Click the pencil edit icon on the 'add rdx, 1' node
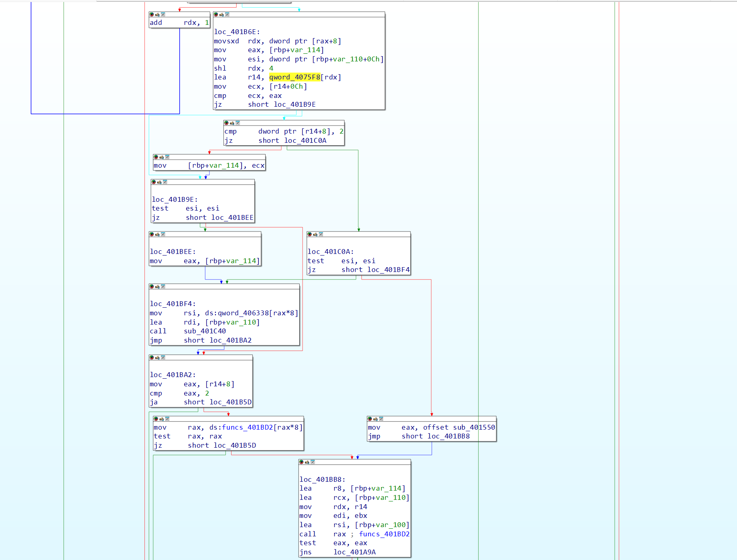This screenshot has width=737, height=560. [157, 14]
